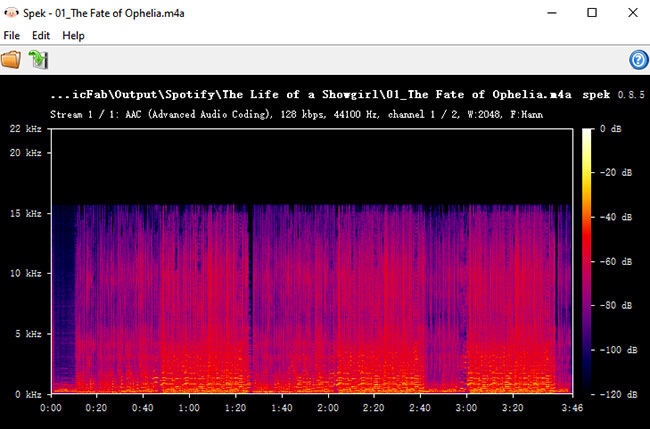Close the Spek window
This screenshot has height=429, width=650.
coord(633,13)
